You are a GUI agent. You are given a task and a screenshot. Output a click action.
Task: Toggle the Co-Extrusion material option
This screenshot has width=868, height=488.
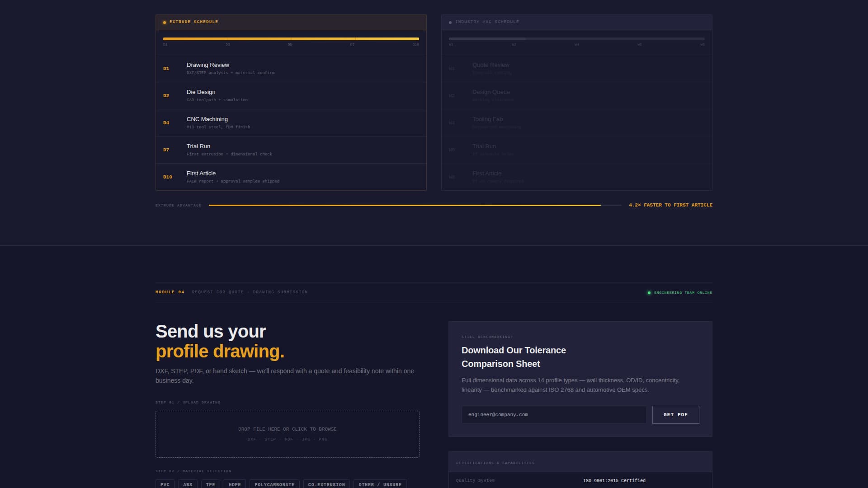(x=326, y=484)
